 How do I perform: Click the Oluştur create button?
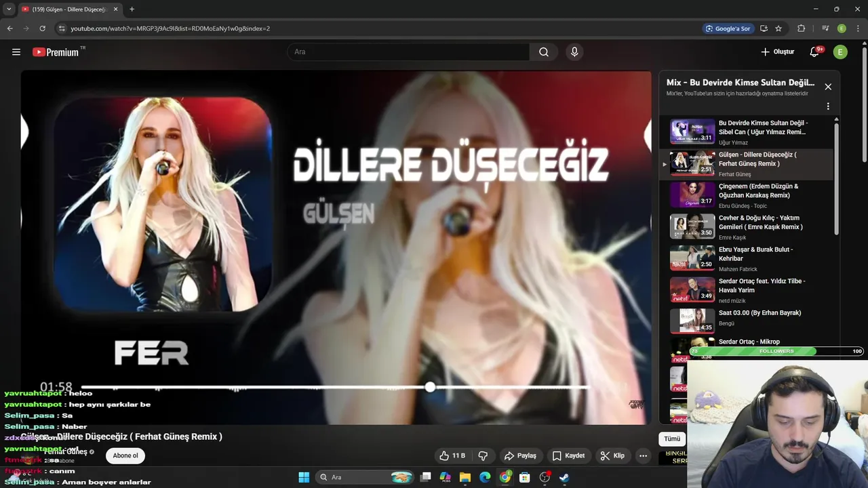pos(777,52)
